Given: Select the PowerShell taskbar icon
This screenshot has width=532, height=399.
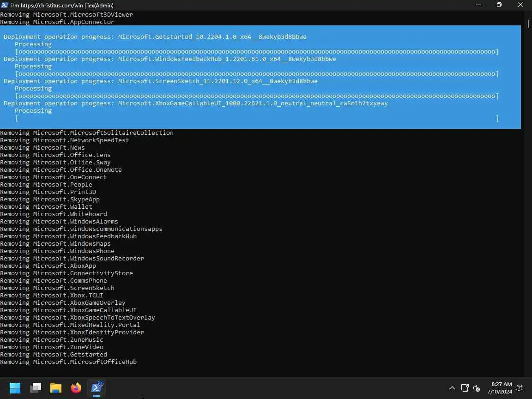Looking at the screenshot, I should (97, 387).
